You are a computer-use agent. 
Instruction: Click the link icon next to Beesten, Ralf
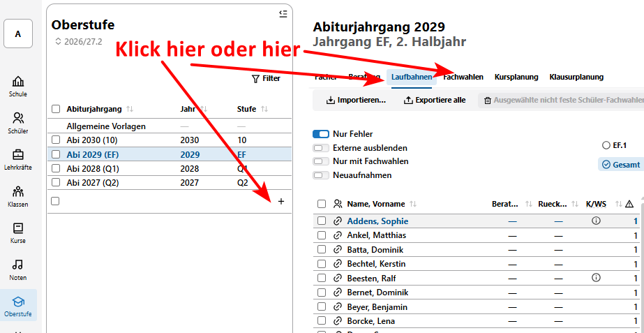338,279
